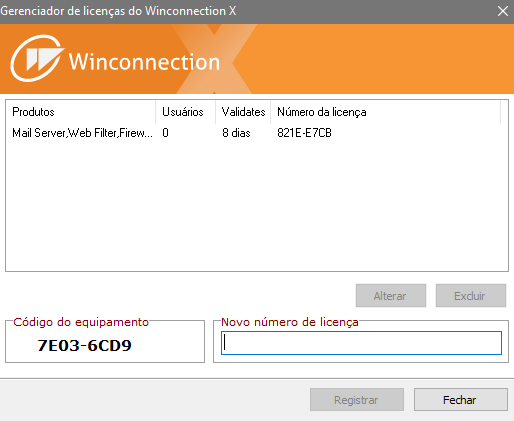The width and height of the screenshot is (514, 421).
Task: Click the Winconnection banner text
Action: coord(144,62)
